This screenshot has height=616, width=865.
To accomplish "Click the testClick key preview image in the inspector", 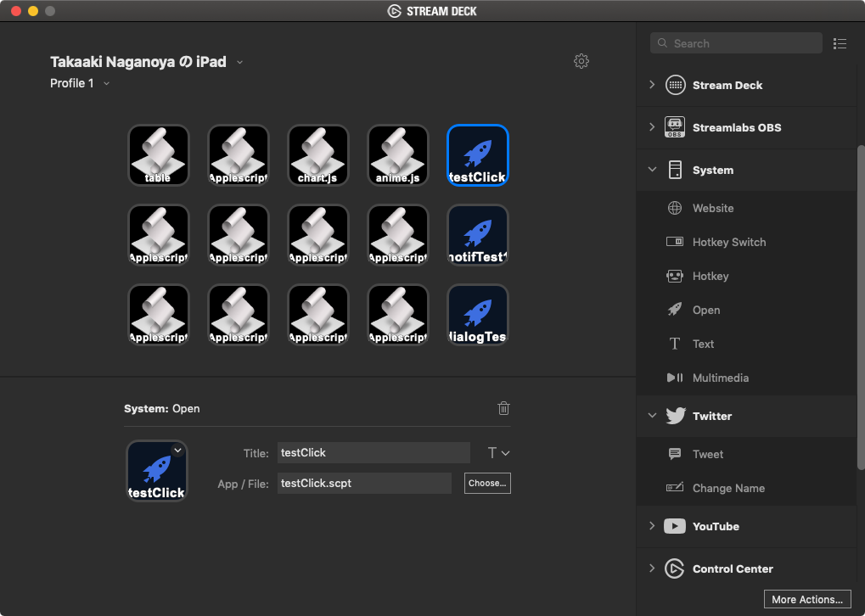I will pyautogui.click(x=157, y=471).
